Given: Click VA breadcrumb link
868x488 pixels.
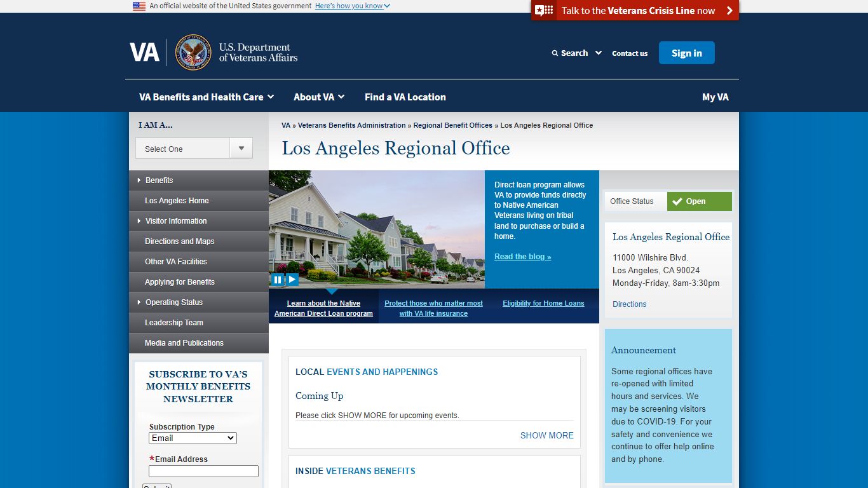Looking at the screenshot, I should [x=286, y=125].
